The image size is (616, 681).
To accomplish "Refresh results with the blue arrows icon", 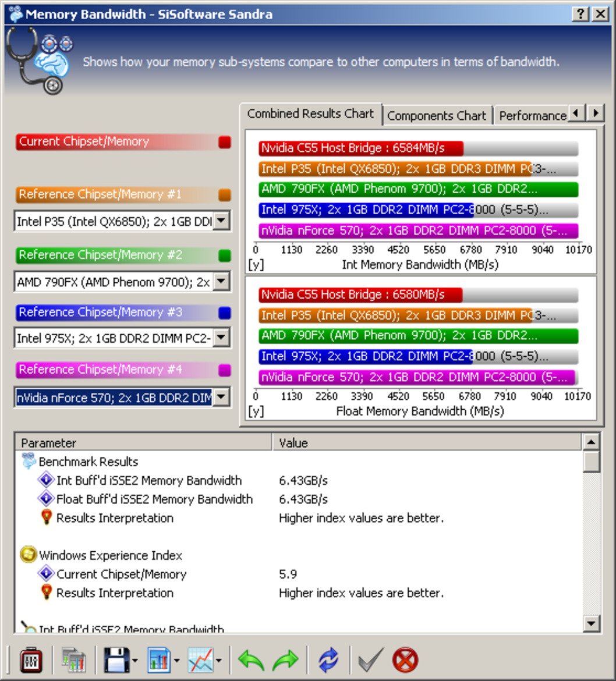I will [x=328, y=661].
